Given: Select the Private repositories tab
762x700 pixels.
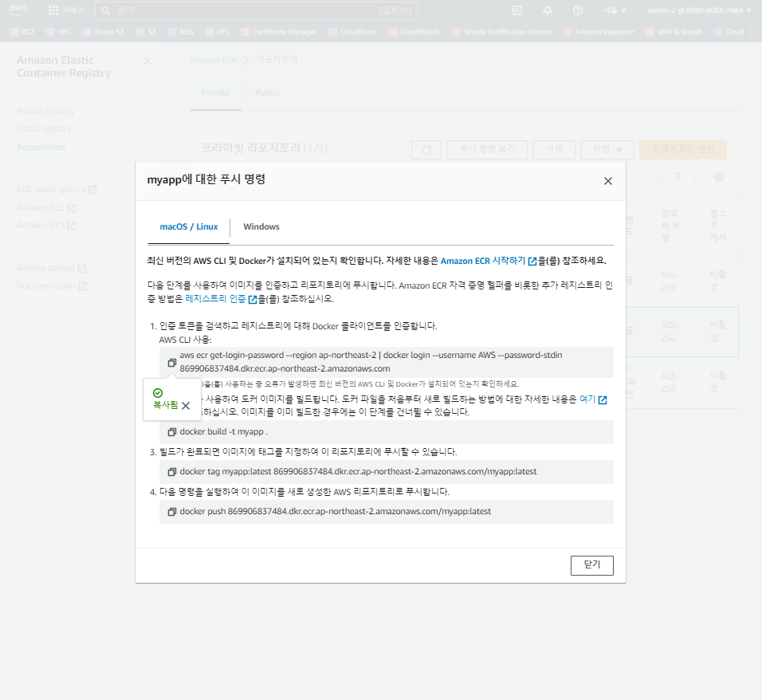Looking at the screenshot, I should tap(215, 92).
